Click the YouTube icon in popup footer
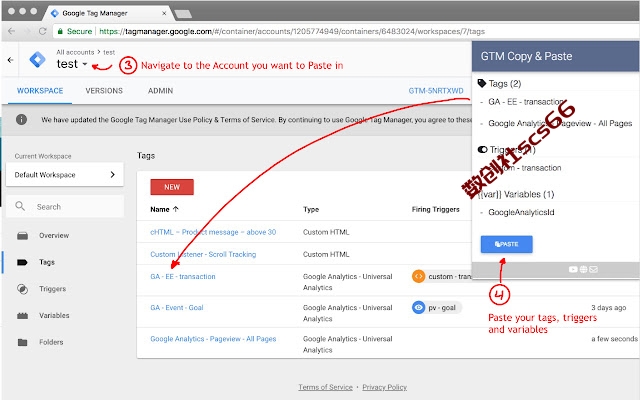This screenshot has width=640, height=400. (573, 269)
